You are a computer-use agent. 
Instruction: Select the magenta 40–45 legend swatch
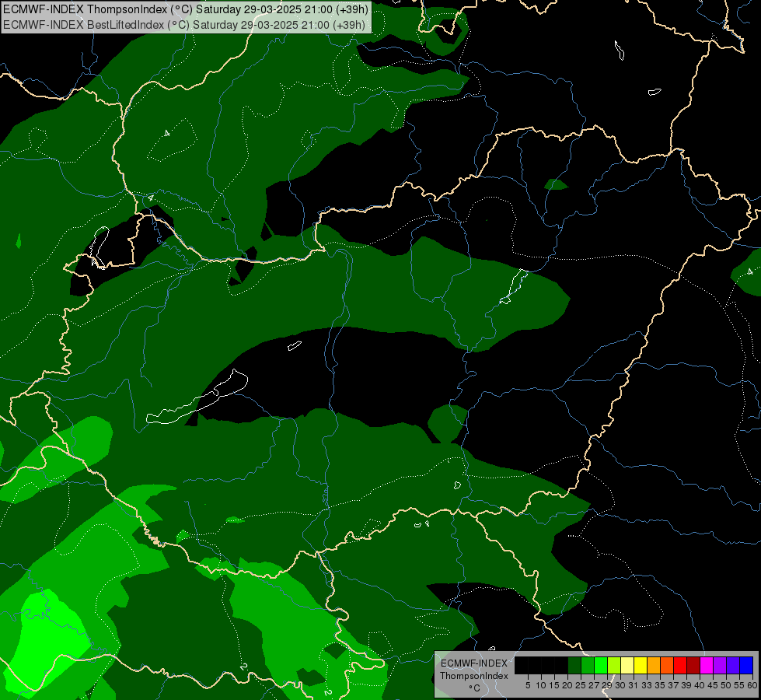pos(707,665)
